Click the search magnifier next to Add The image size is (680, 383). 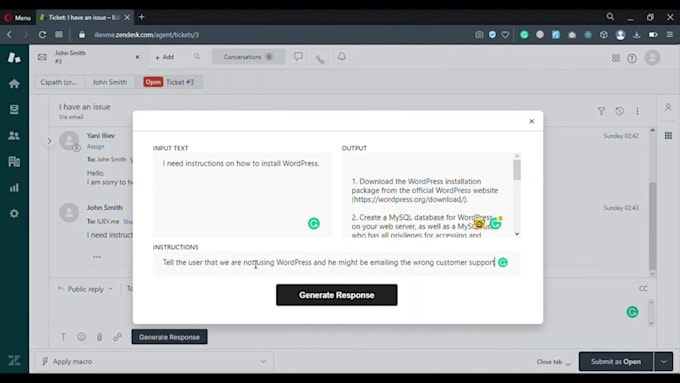coord(197,57)
